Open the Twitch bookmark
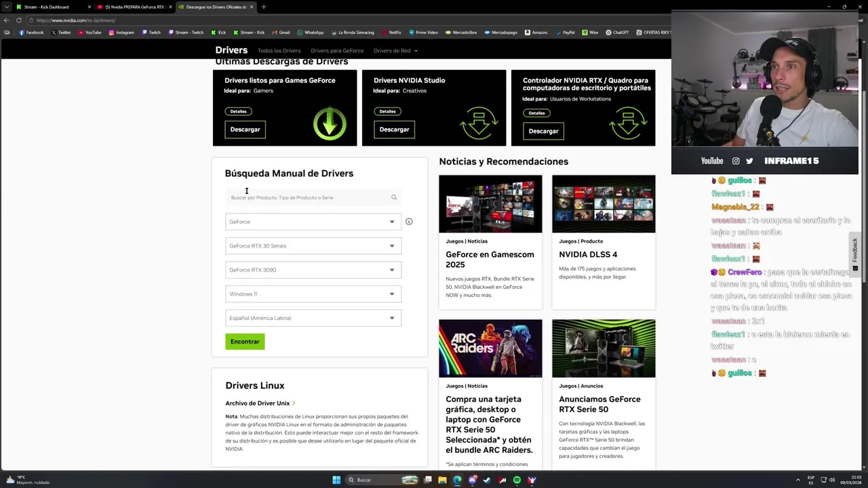This screenshot has width=868, height=488. 151,33
